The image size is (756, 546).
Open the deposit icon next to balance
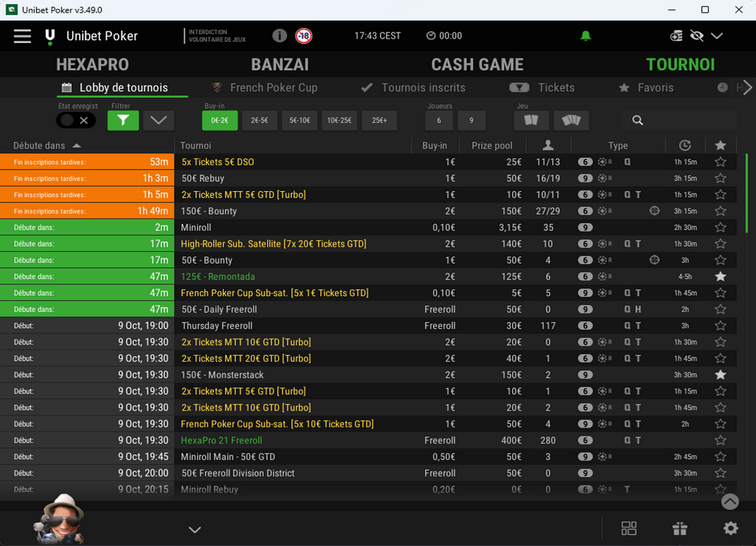pyautogui.click(x=675, y=35)
